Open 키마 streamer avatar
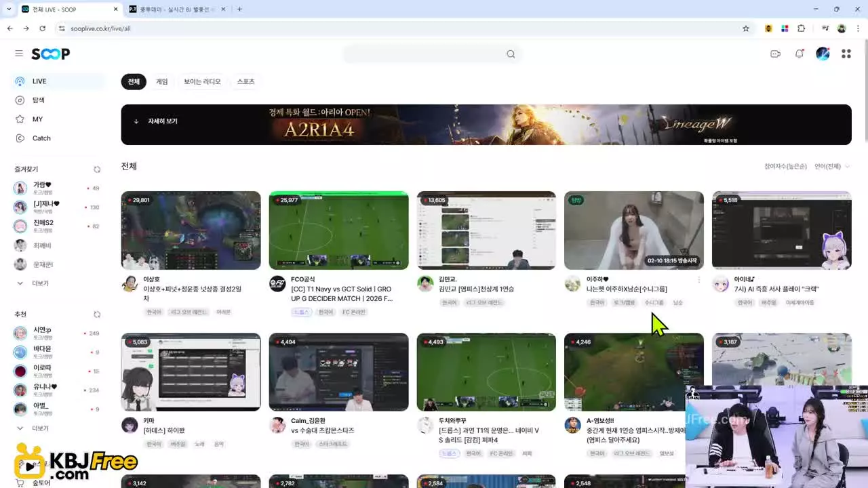The height and width of the screenshot is (488, 868). pyautogui.click(x=130, y=425)
